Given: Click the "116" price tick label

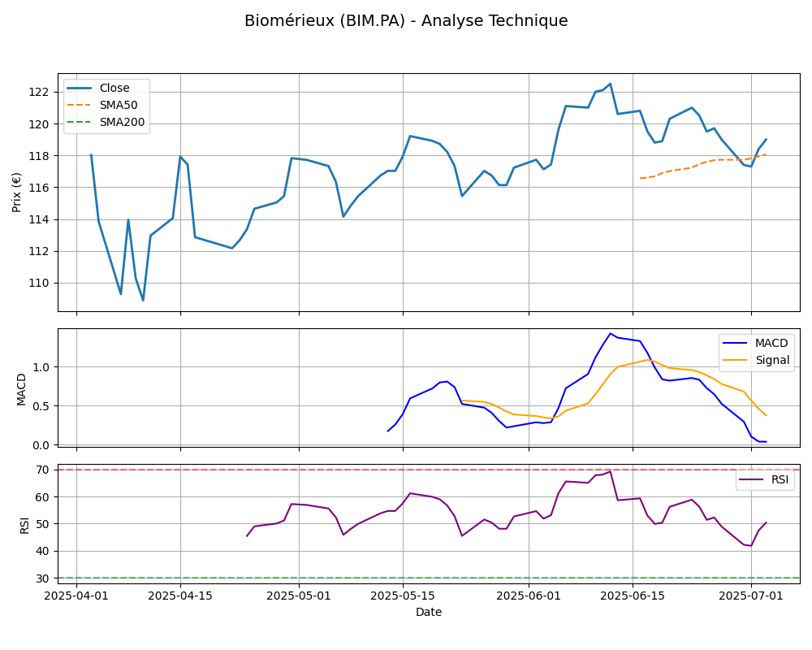Looking at the screenshot, I should [x=39, y=188].
